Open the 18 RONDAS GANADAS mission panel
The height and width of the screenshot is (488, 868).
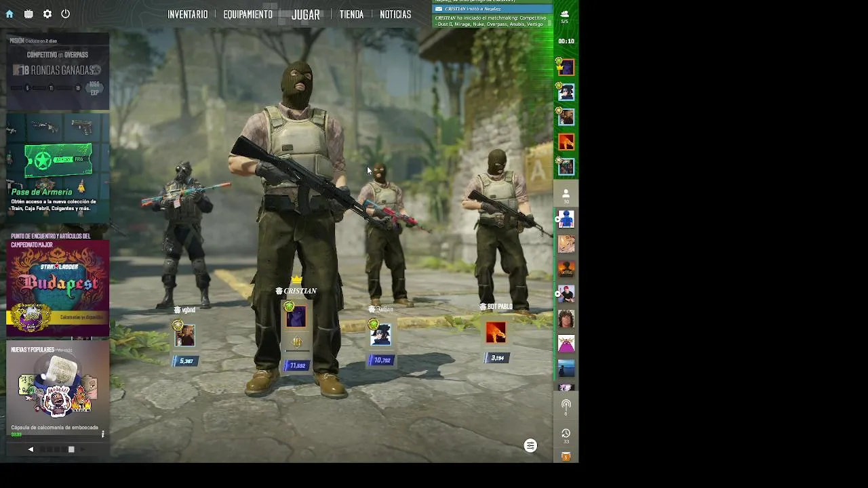pos(58,70)
